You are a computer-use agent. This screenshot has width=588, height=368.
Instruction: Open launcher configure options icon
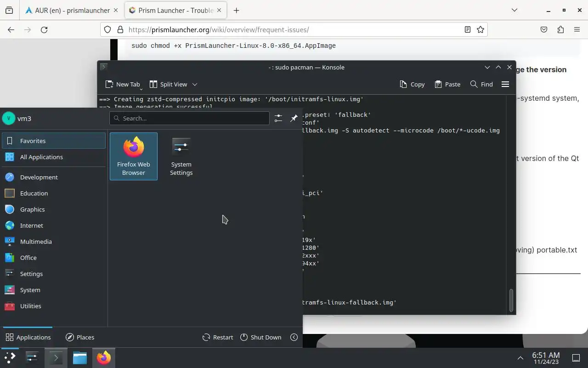point(278,118)
